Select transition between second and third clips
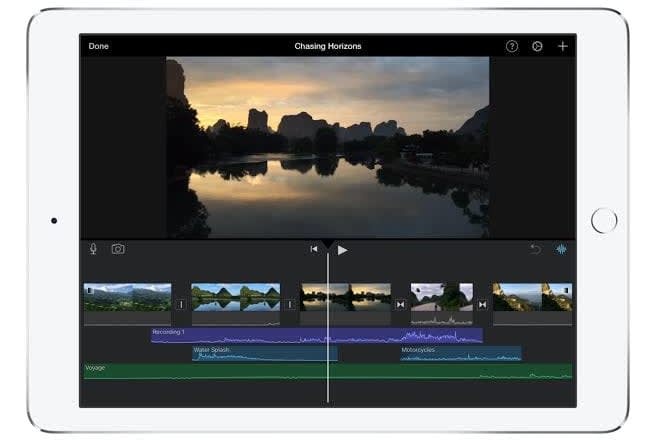This screenshot has height=441, width=661. pos(290,304)
